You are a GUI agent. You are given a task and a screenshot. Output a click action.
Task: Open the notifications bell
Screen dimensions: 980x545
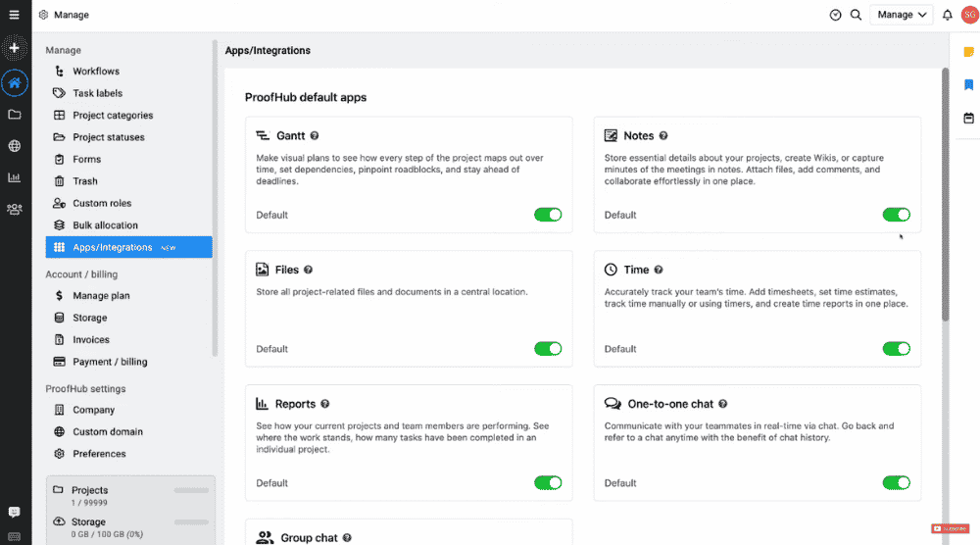(948, 15)
